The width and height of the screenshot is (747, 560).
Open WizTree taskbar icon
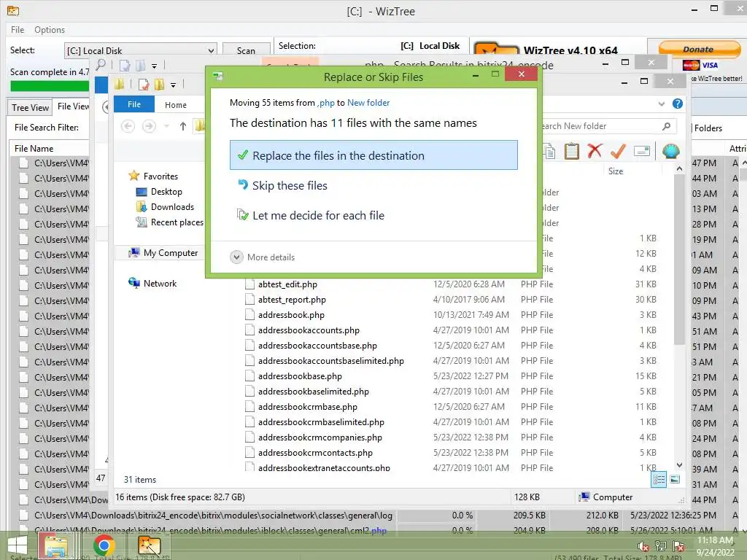(x=149, y=545)
